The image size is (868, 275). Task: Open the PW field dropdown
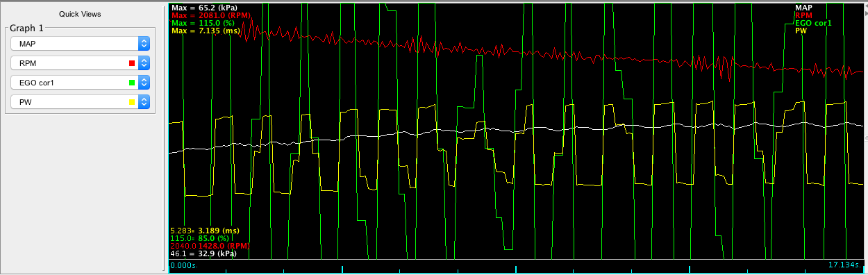click(81, 102)
